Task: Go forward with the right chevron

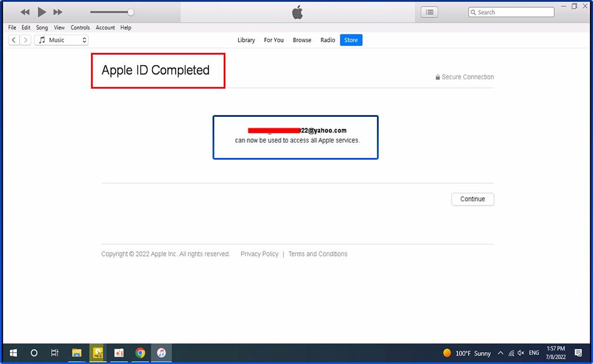Action: [25, 40]
